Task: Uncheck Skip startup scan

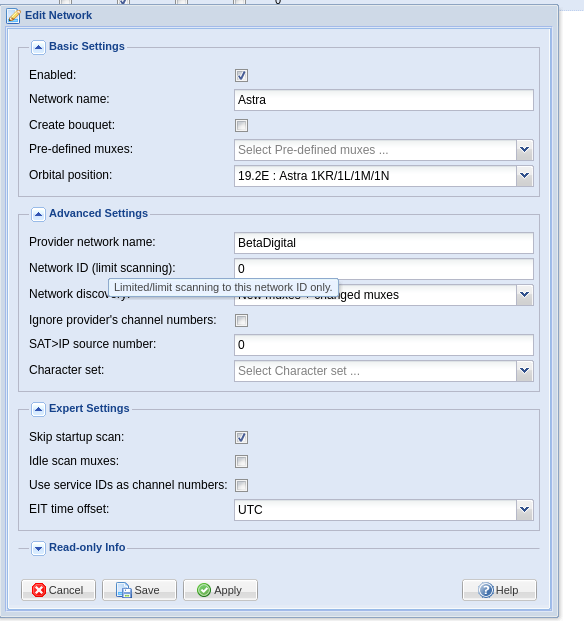Action: click(x=241, y=438)
